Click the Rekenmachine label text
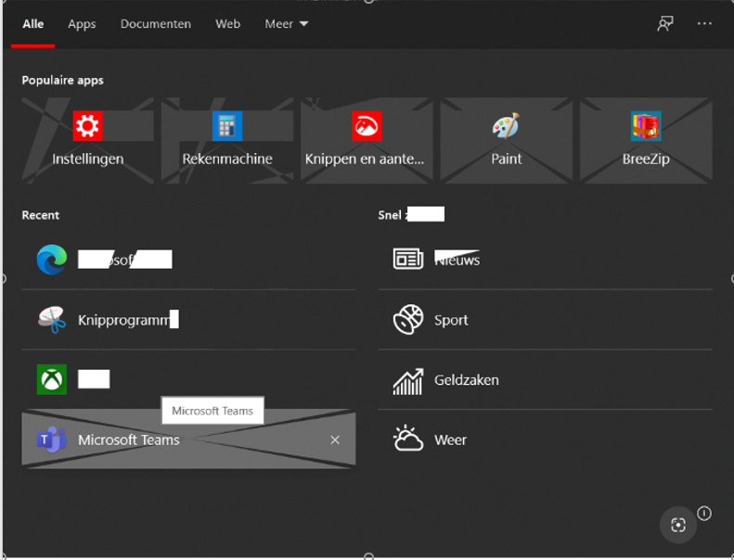Viewport: 734px width, 560px height. [227, 159]
